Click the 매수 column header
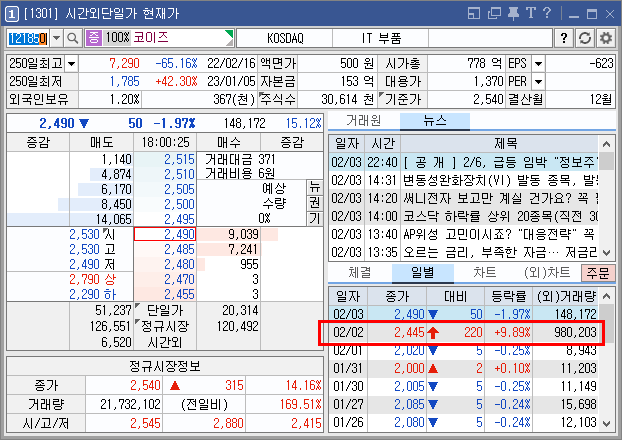The image size is (622, 440). click(x=228, y=142)
